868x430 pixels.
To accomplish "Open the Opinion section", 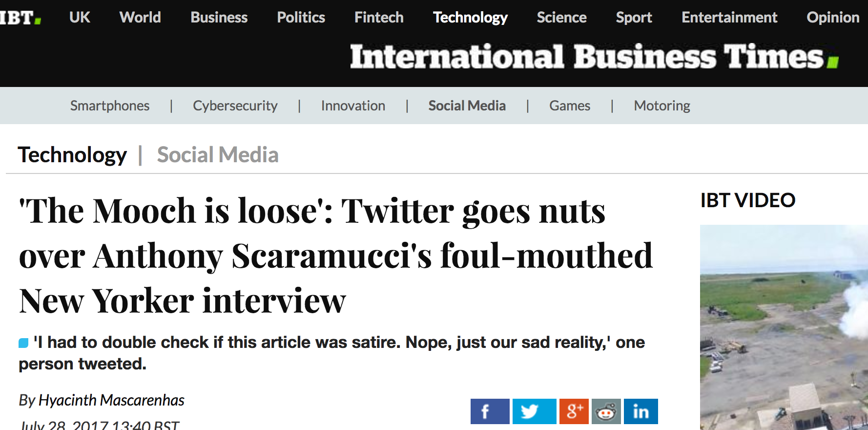I will 833,18.
